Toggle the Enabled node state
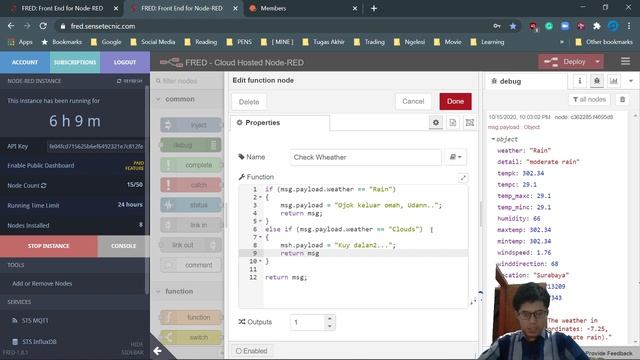 [x=251, y=351]
